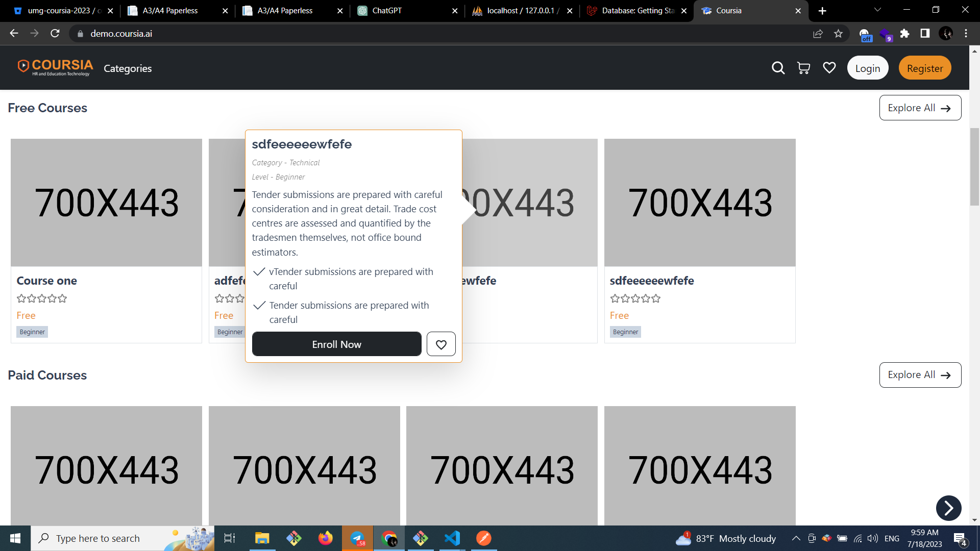Reload the page
Screen dimensions: 980x551
pyautogui.click(x=55, y=34)
